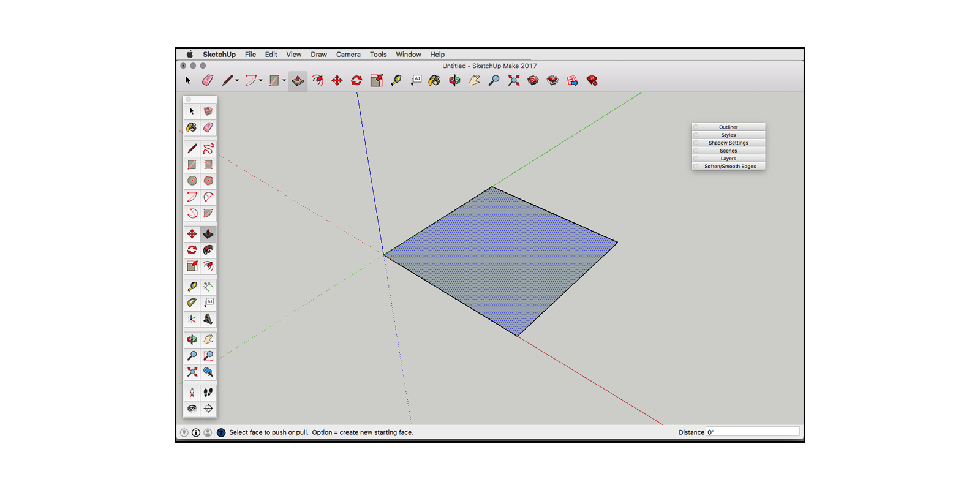Select the Offset tool in the top toolbar
This screenshot has width=980, height=490.
point(317,80)
